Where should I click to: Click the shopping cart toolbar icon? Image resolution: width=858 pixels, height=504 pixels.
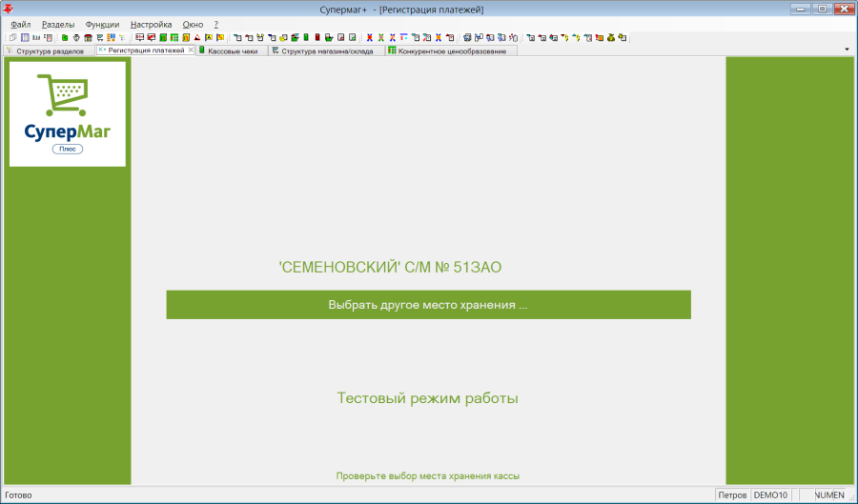[99, 38]
